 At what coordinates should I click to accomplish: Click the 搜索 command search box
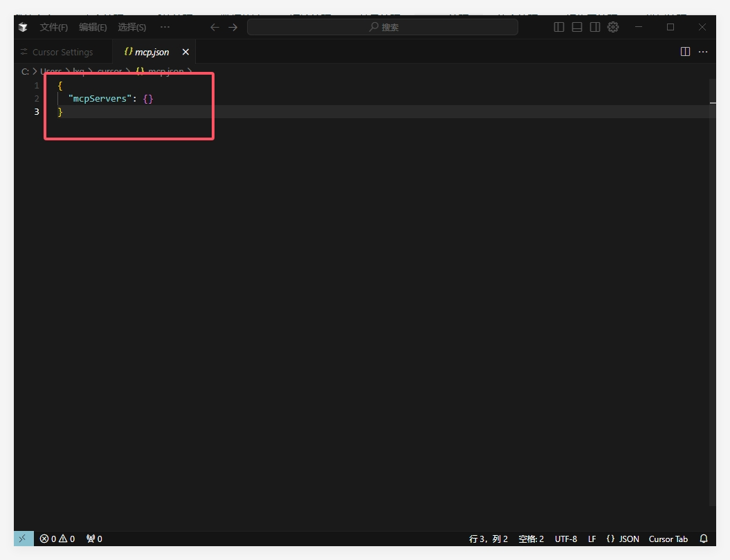[382, 27]
